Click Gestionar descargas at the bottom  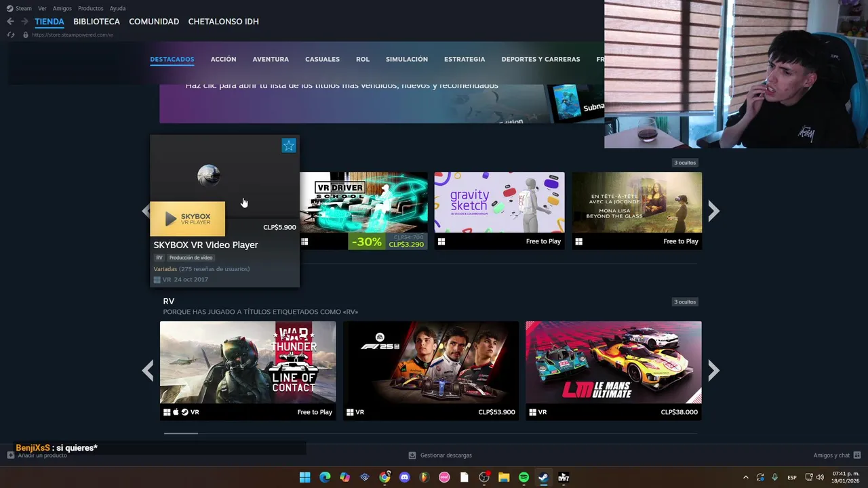click(x=446, y=455)
